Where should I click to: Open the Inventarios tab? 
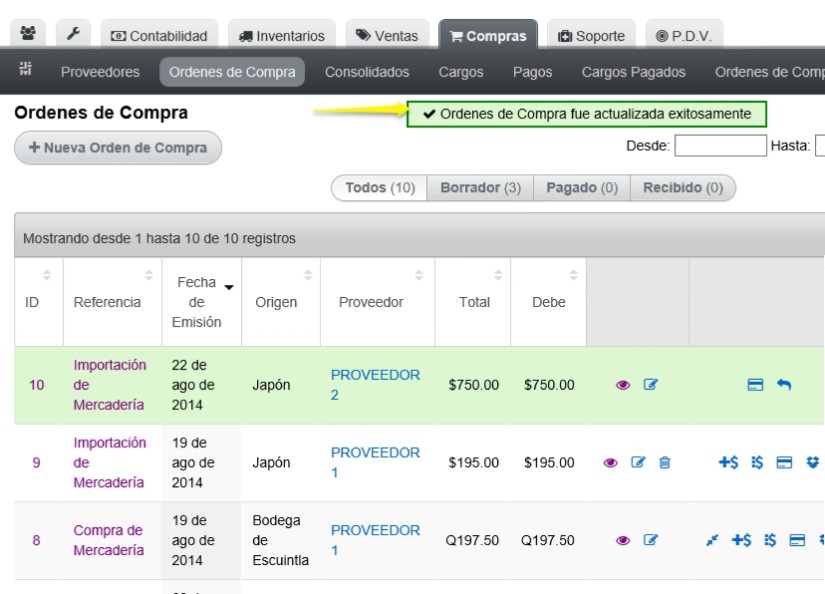[x=281, y=35]
